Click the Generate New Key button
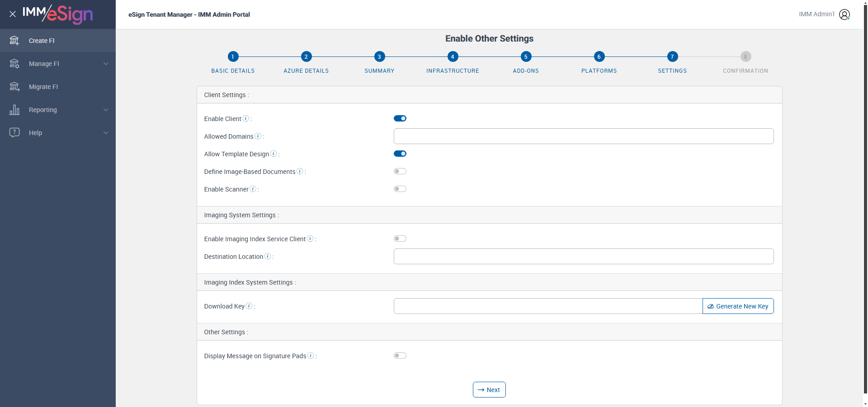 [738, 306]
